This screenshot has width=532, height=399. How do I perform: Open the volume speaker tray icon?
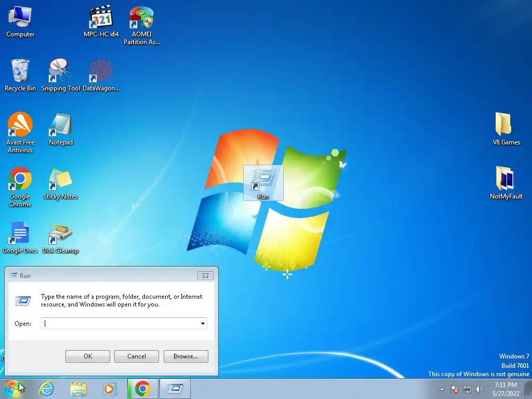point(480,389)
